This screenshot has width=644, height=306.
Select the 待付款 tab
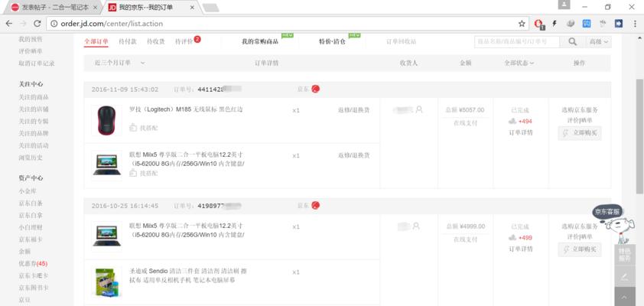pyautogui.click(x=127, y=41)
